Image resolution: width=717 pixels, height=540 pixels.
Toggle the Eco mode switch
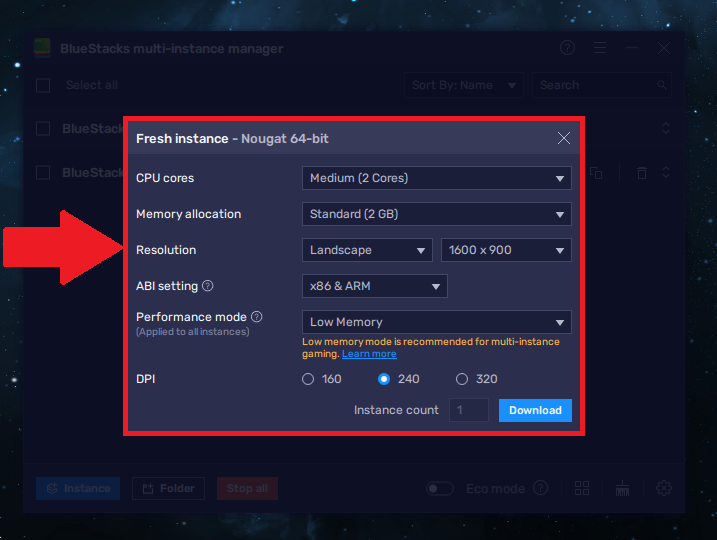click(440, 489)
